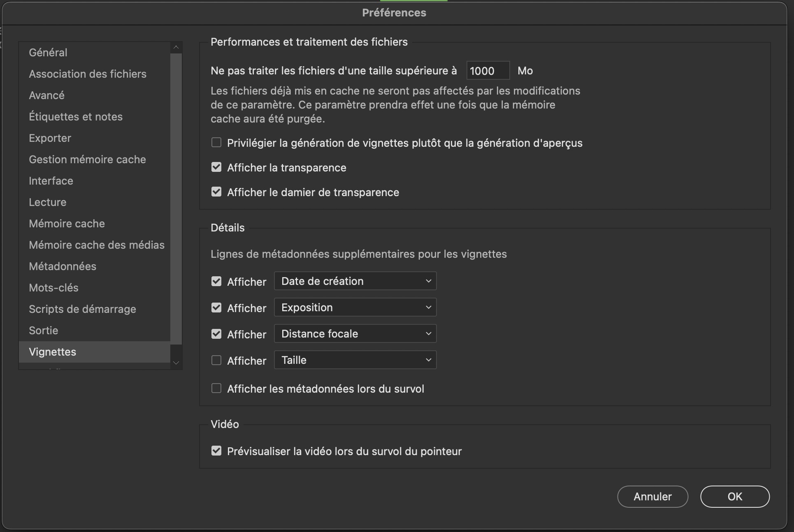Image resolution: width=794 pixels, height=532 pixels.
Task: Open the Étiquettes et notes settings
Action: (x=76, y=116)
